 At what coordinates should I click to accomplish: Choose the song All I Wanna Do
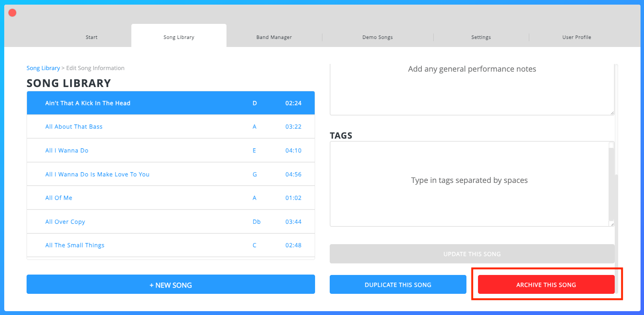(67, 151)
